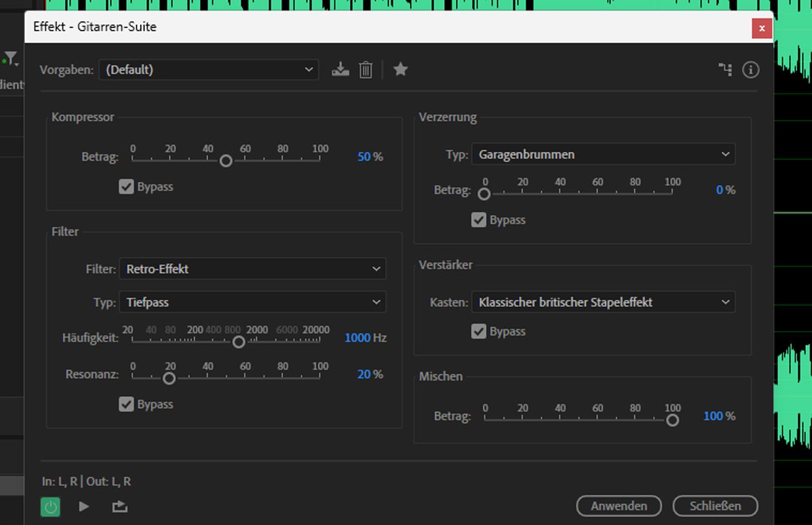Image resolution: width=812 pixels, height=525 pixels.
Task: Open the Verzerrung Typ dropdown showing Garagenbrummen
Action: tap(603, 154)
